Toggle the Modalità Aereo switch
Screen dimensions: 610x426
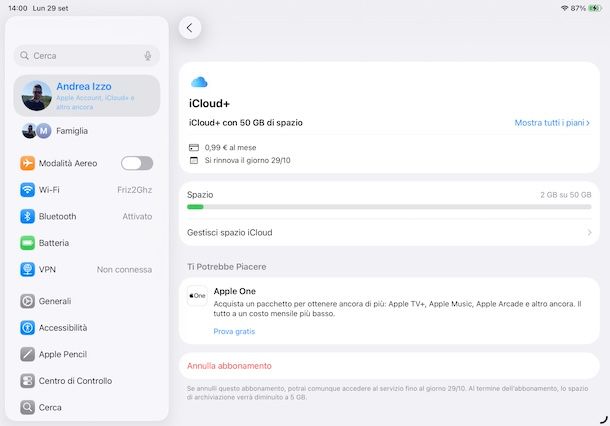coord(137,163)
